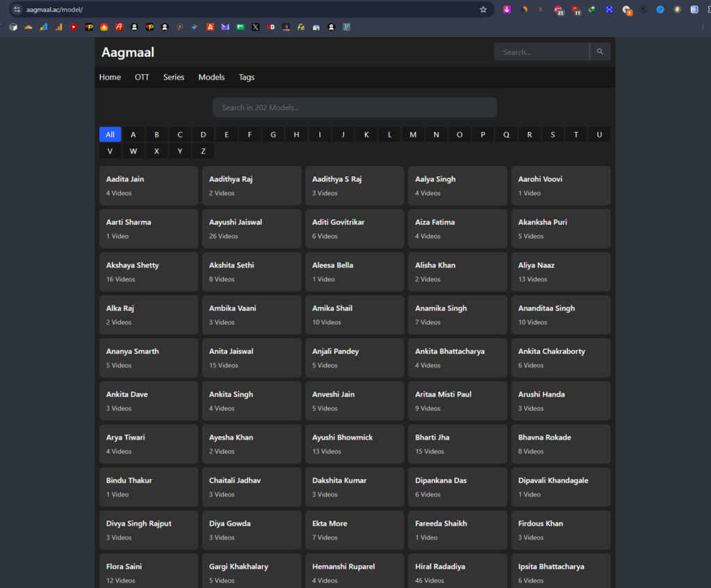Click the pink download arrow extension icon
Viewport: 711px width, 588px height.
507,10
